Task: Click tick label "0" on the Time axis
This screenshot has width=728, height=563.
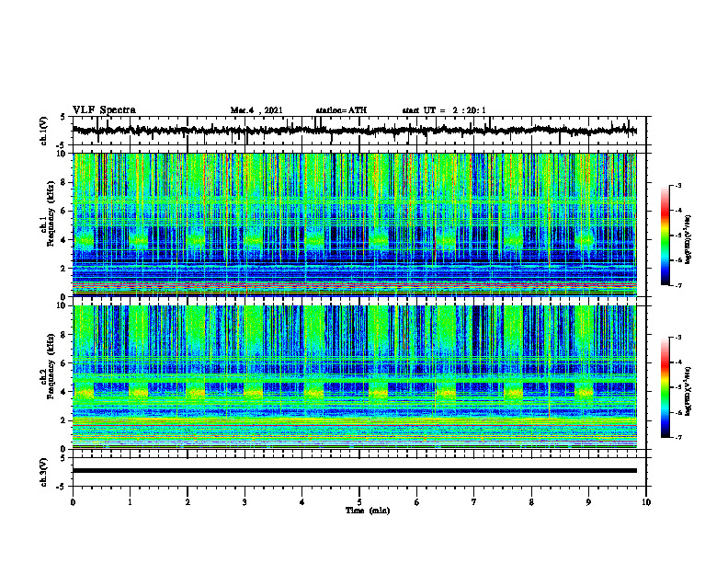Action: tap(73, 502)
